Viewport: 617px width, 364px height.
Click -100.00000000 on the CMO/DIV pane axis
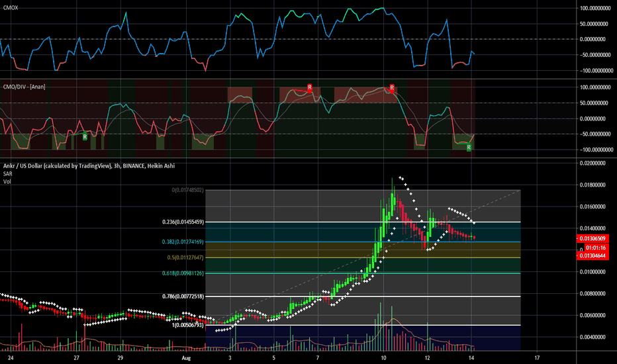[596, 150]
